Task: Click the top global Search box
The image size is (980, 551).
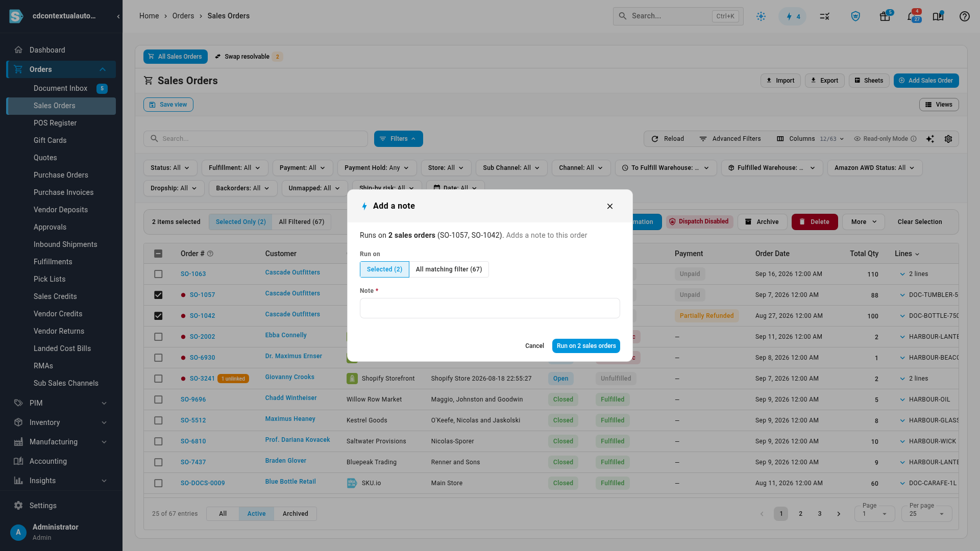Action: (678, 16)
